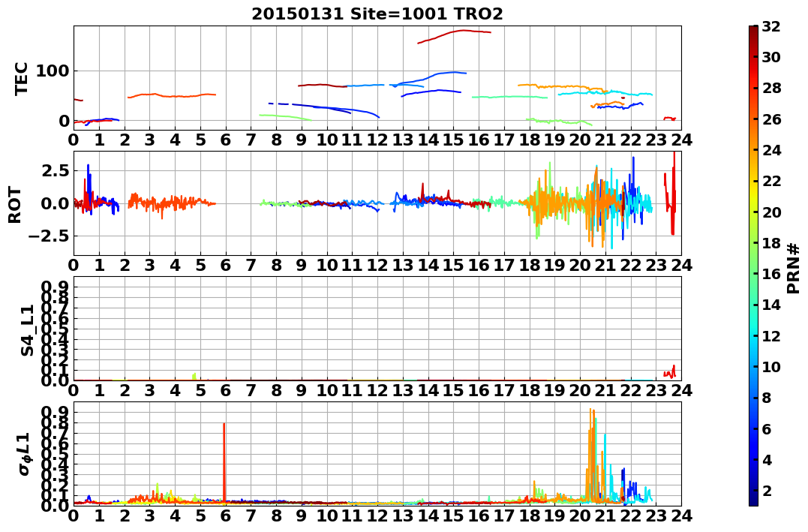The image size is (808, 532).
Task: Click x-axis tick 18 under the ROT panel
Action: [529, 265]
